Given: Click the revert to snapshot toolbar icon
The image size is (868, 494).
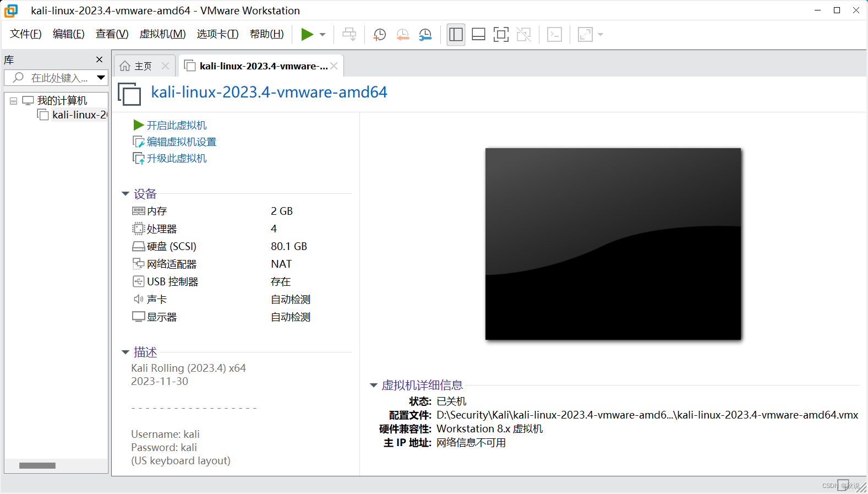Looking at the screenshot, I should 403,35.
